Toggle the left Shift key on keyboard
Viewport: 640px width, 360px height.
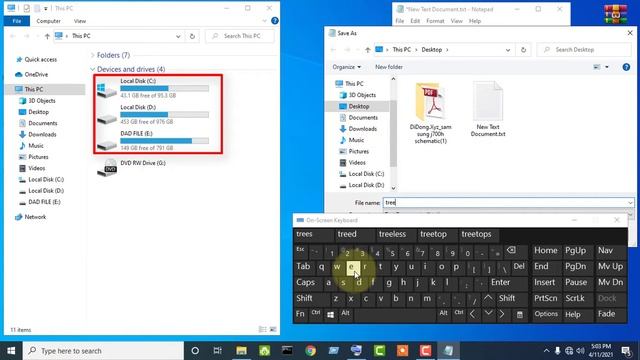pos(305,298)
